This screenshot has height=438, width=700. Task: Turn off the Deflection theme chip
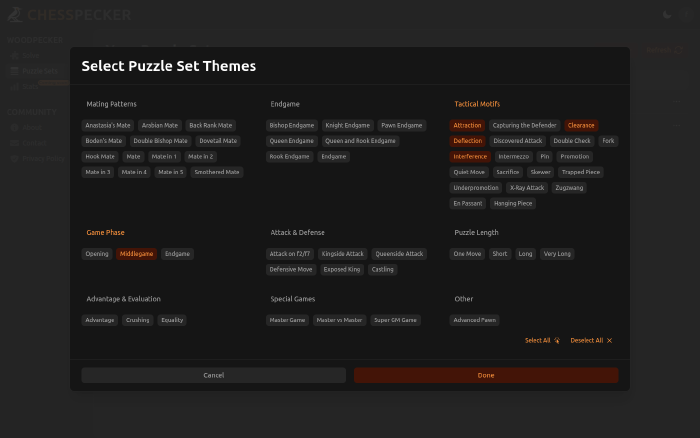(x=467, y=141)
